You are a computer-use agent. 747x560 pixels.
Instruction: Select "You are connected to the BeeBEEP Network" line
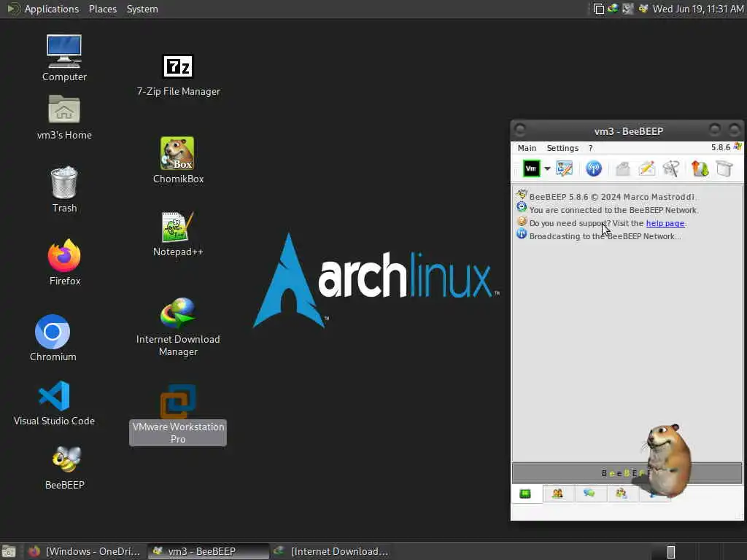point(614,210)
